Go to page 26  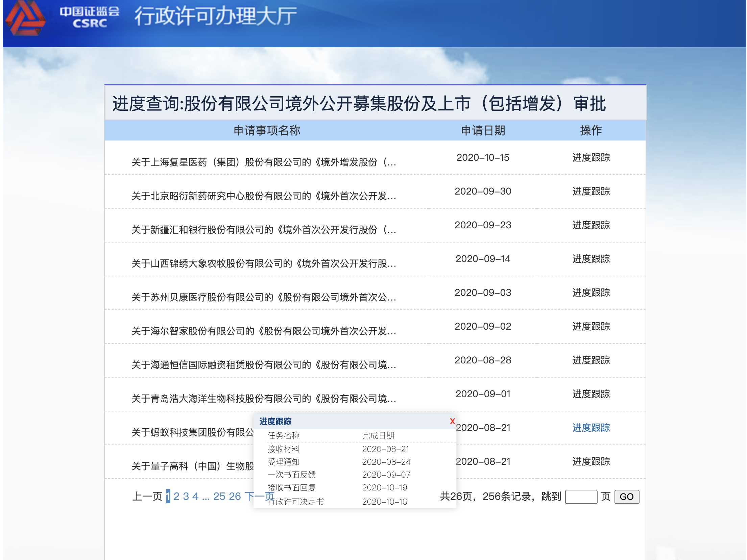point(235,496)
